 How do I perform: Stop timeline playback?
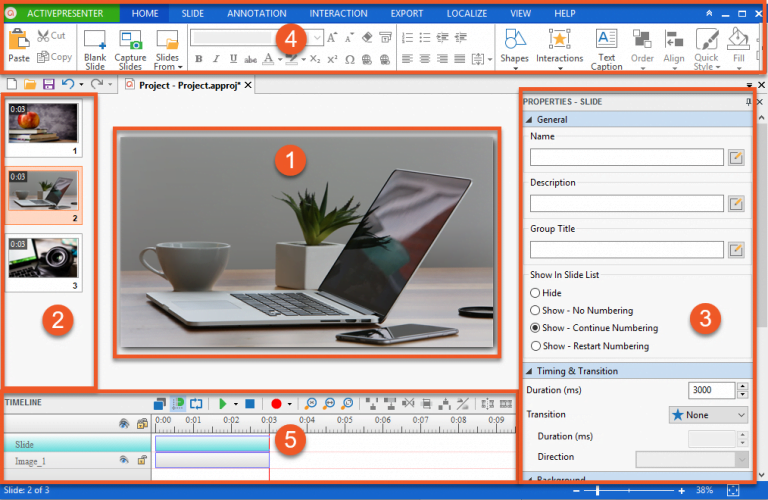pyautogui.click(x=250, y=404)
